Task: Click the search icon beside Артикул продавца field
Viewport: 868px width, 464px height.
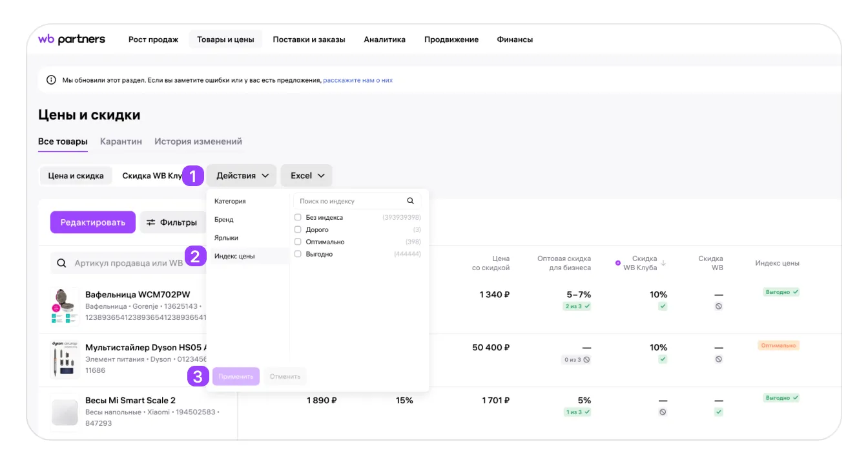Action: (62, 263)
